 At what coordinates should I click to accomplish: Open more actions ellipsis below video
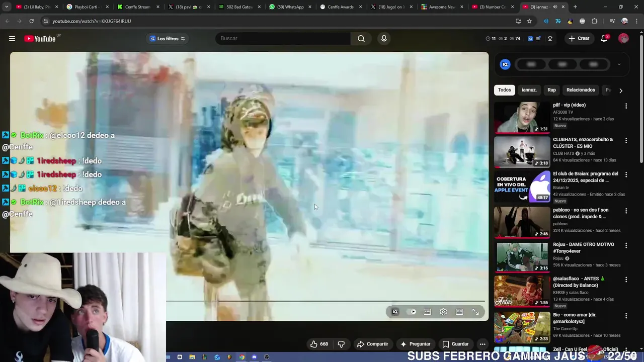(482, 344)
